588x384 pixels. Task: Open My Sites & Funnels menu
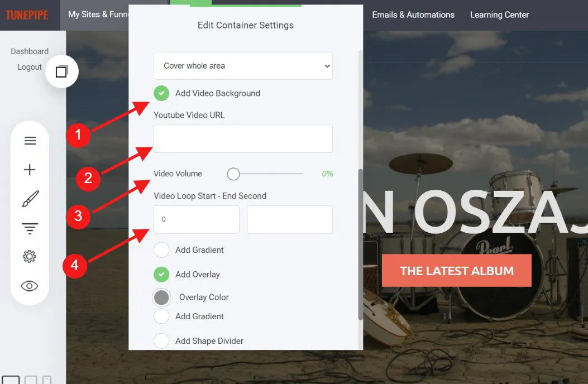[x=98, y=15]
